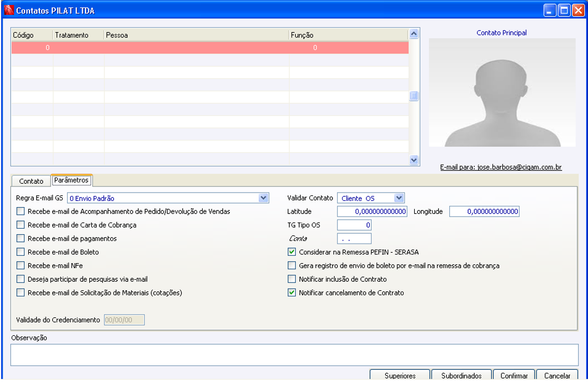
Task: Click the Longitude input field
Action: click(484, 211)
